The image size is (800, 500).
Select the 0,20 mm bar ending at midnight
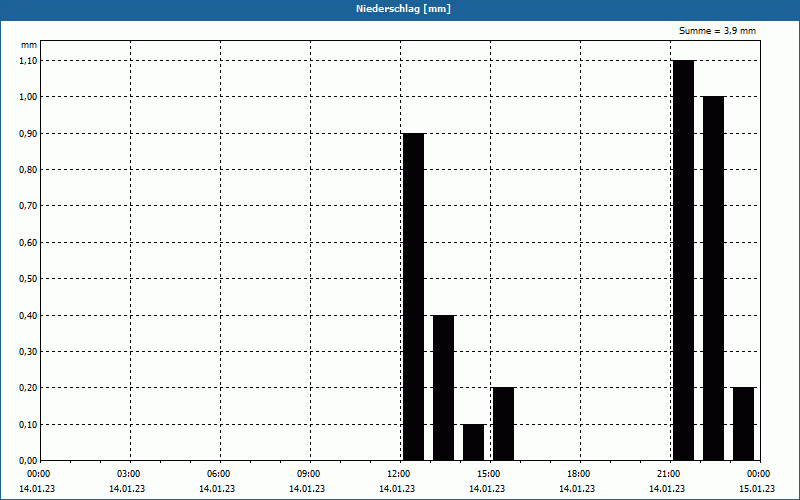point(743,424)
